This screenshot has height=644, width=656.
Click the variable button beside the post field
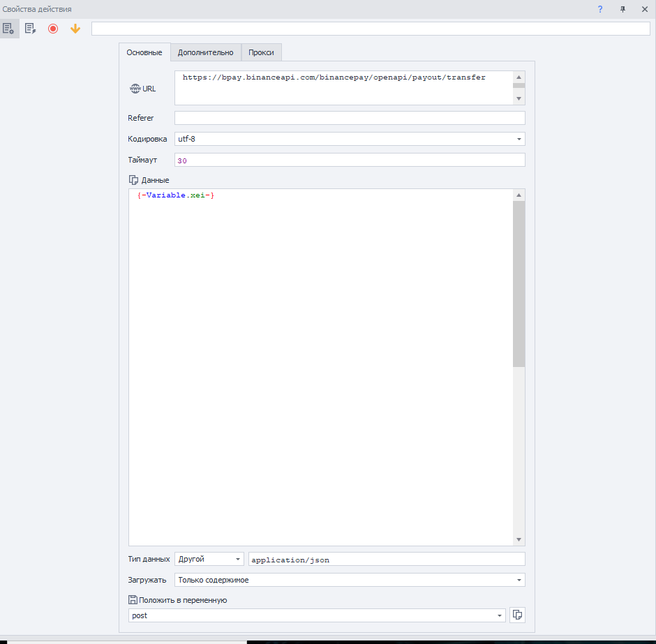click(x=517, y=615)
